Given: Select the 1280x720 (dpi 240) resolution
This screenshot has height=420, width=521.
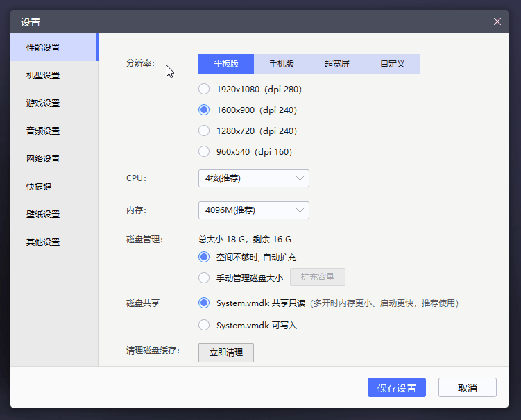Looking at the screenshot, I should (x=204, y=131).
